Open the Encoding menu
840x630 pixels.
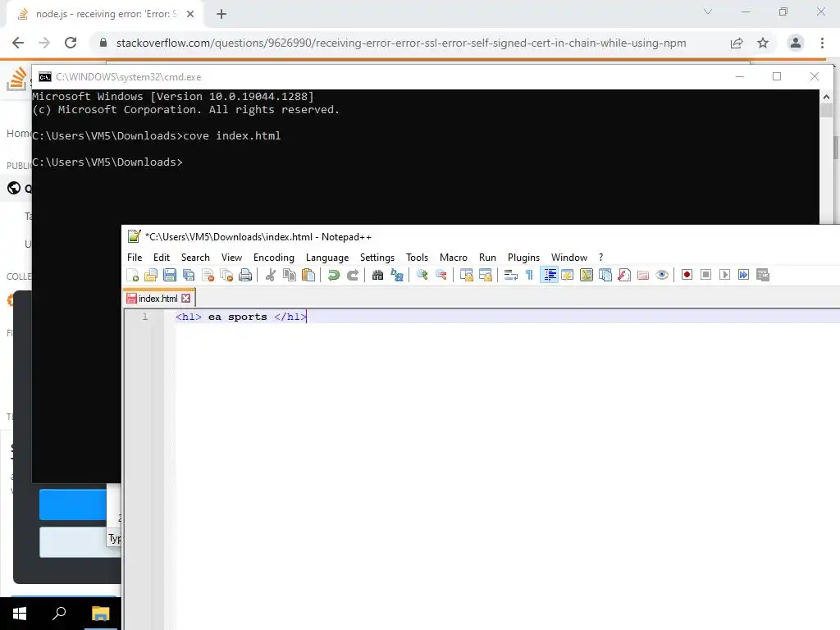274,258
